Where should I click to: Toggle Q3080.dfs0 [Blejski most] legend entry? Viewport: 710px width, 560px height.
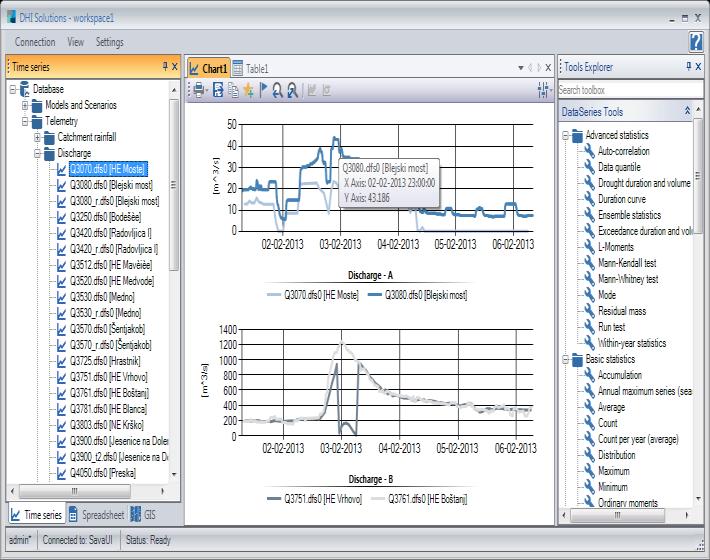point(417,295)
